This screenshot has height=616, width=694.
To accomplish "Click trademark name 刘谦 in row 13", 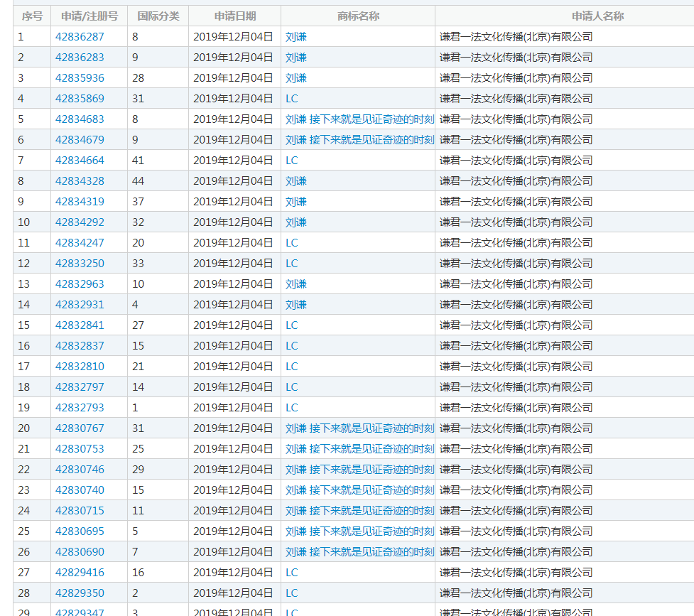I will (296, 284).
